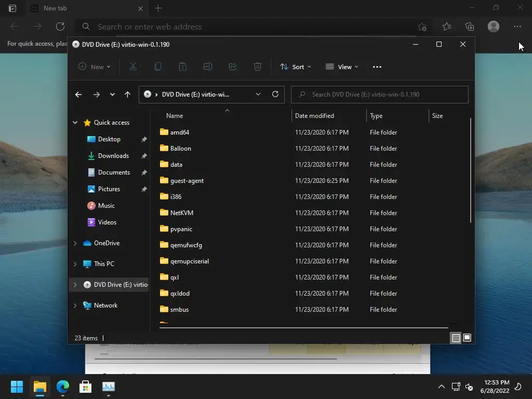This screenshot has height=399, width=532.
Task: Select Pictures in Quick access
Action: point(109,189)
